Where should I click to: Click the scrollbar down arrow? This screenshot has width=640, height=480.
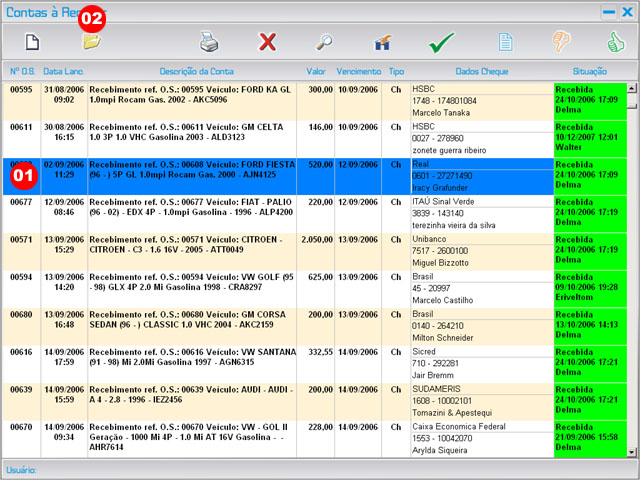click(633, 452)
